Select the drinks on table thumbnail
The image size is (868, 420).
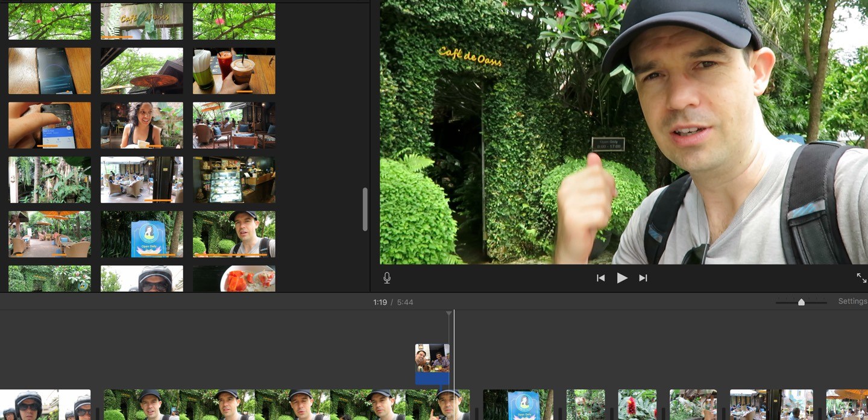coord(234,71)
